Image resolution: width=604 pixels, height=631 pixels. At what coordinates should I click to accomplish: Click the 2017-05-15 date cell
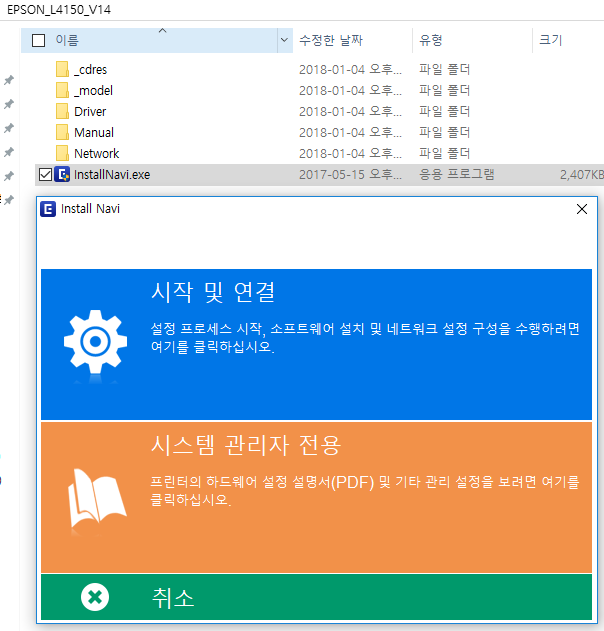350,175
